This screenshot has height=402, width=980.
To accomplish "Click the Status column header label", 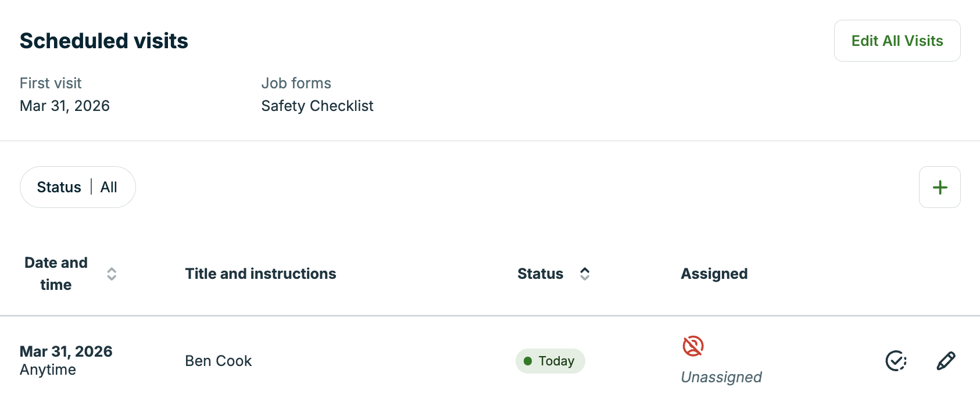I will pos(540,274).
